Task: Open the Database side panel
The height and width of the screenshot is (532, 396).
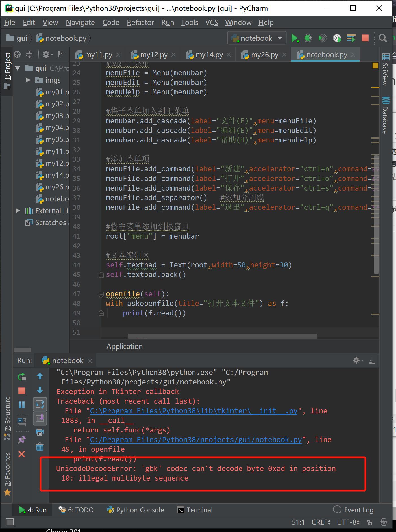Action: (x=385, y=115)
